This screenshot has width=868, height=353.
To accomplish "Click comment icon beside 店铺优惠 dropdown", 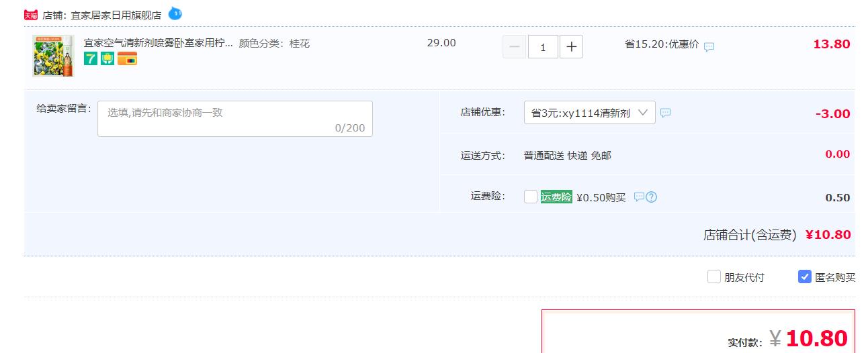I will click(x=665, y=113).
